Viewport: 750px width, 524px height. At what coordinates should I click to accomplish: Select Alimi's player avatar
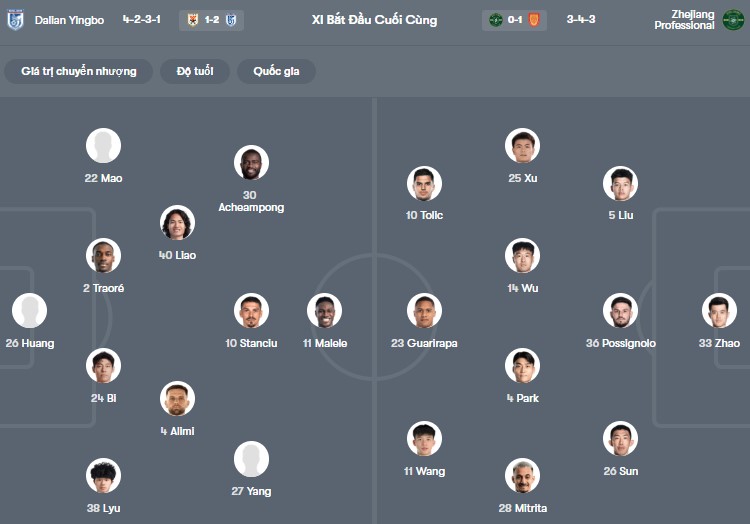pyautogui.click(x=177, y=399)
